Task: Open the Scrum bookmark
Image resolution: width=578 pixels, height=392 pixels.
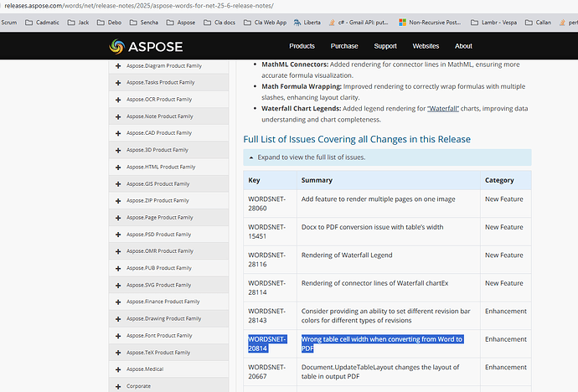Action: coord(9,23)
